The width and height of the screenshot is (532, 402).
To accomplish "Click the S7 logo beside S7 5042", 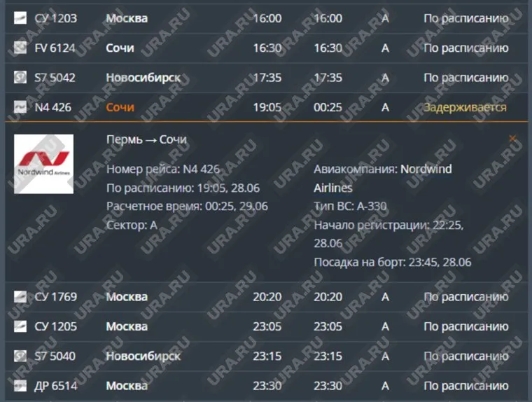I will (x=20, y=78).
